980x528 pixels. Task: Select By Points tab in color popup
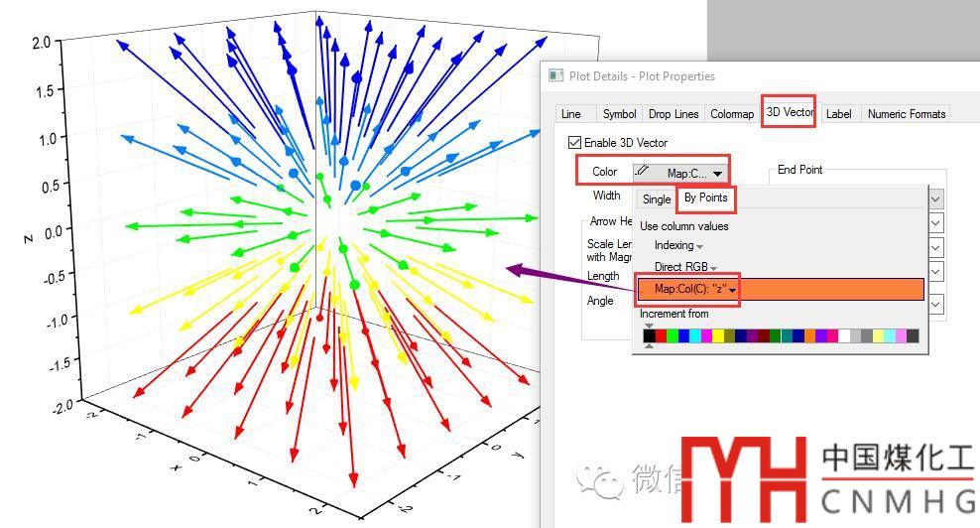click(x=705, y=198)
